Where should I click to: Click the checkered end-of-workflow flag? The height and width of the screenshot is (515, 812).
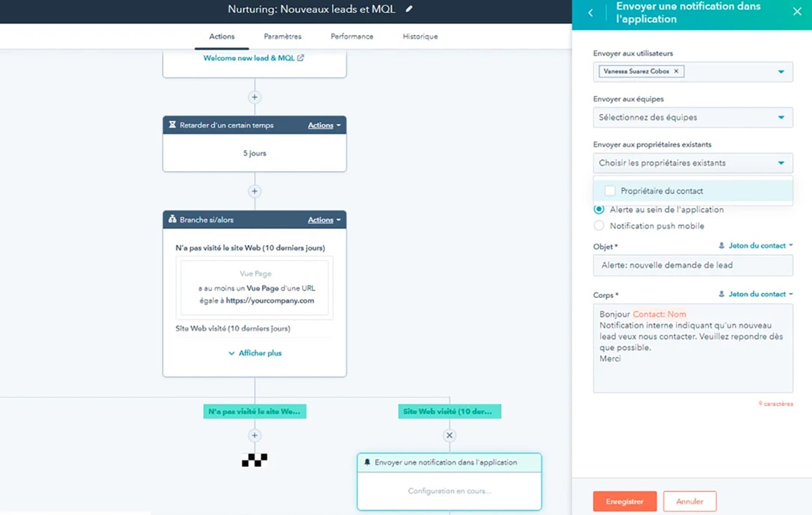point(254,460)
